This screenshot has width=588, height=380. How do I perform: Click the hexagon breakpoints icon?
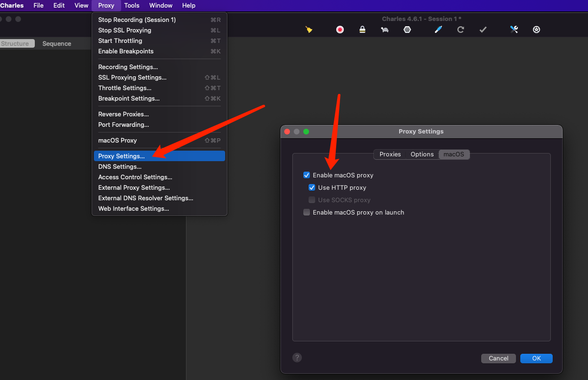point(407,30)
